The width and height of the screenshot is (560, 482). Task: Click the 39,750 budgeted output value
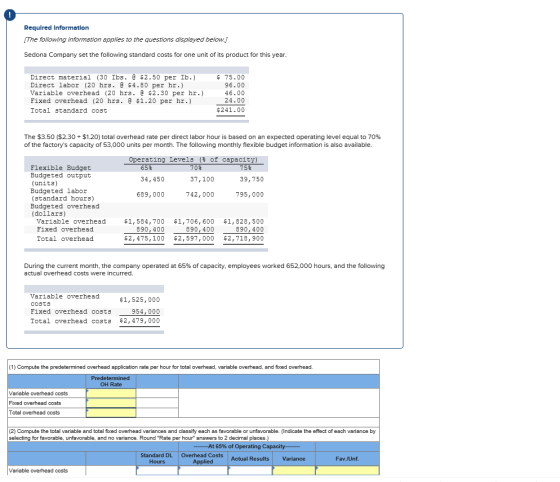[x=252, y=179]
